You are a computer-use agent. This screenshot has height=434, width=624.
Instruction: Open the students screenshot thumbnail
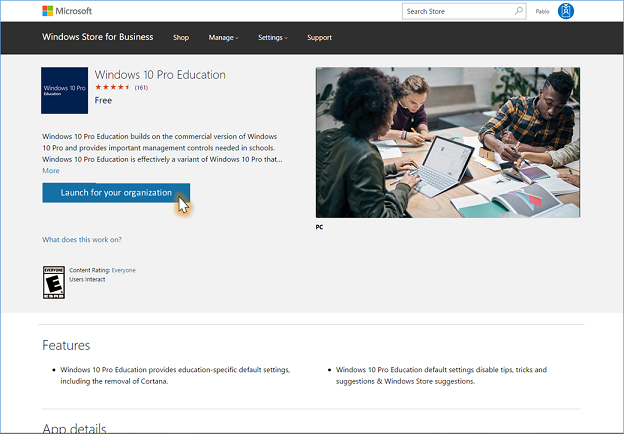[448, 142]
